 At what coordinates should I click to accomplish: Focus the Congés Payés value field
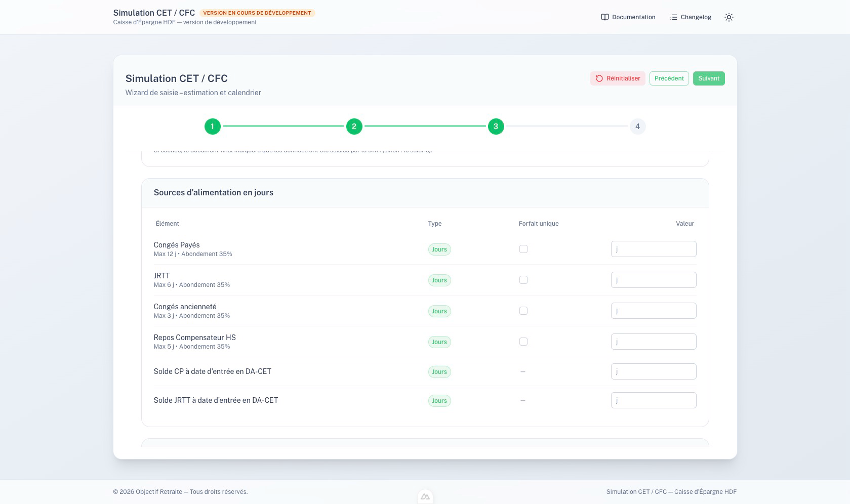click(x=653, y=249)
